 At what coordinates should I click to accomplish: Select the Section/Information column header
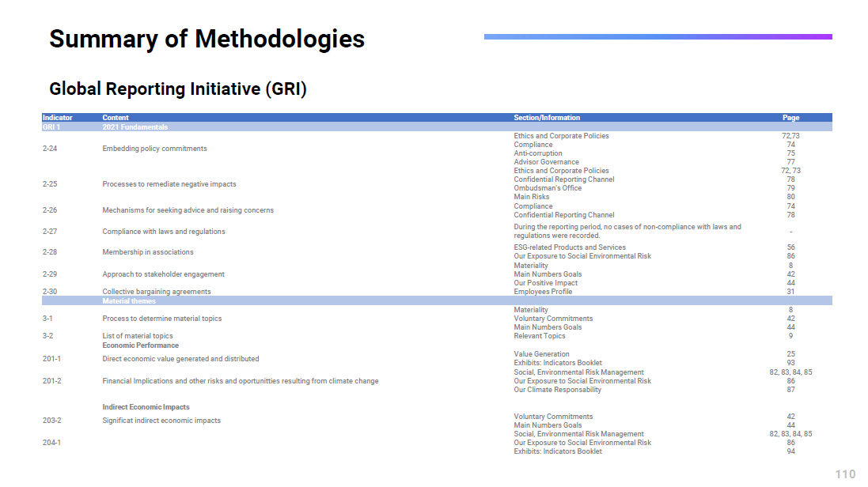(547, 118)
